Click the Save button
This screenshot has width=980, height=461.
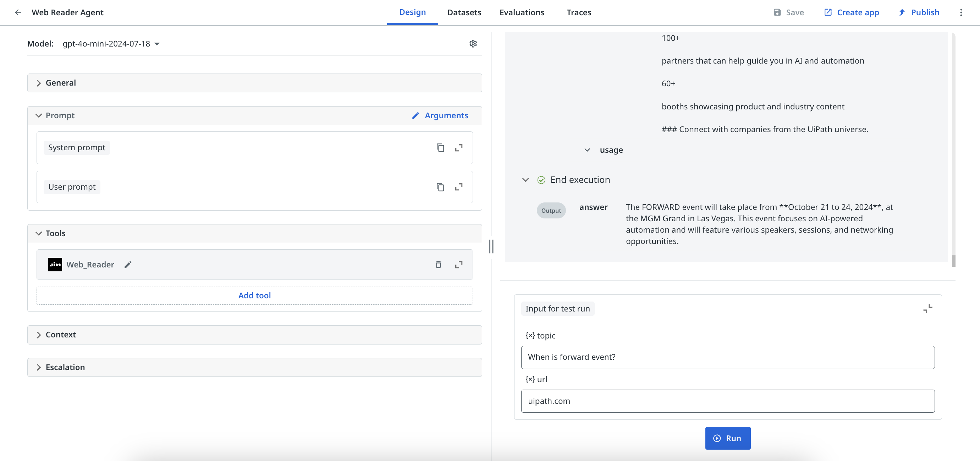click(788, 12)
